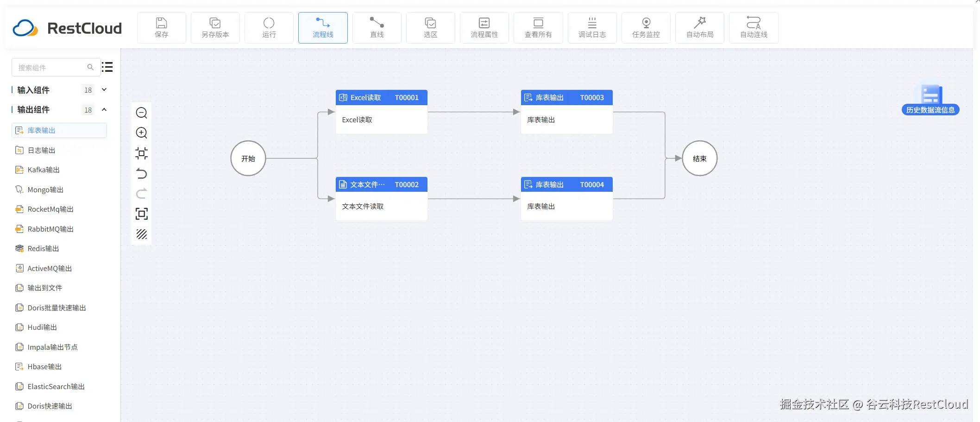Screen dimensions: 980x422
Task: Open the 调试日志 debug log
Action: (592, 28)
